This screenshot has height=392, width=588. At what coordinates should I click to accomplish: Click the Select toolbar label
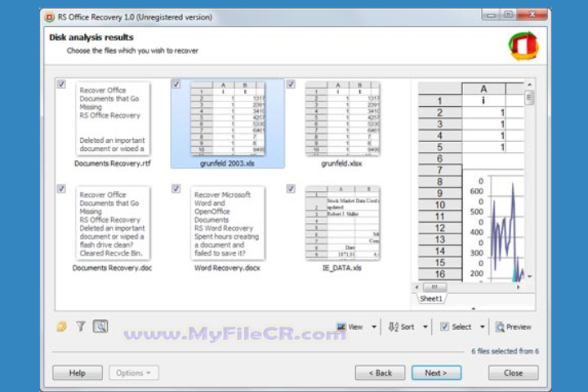(x=461, y=327)
